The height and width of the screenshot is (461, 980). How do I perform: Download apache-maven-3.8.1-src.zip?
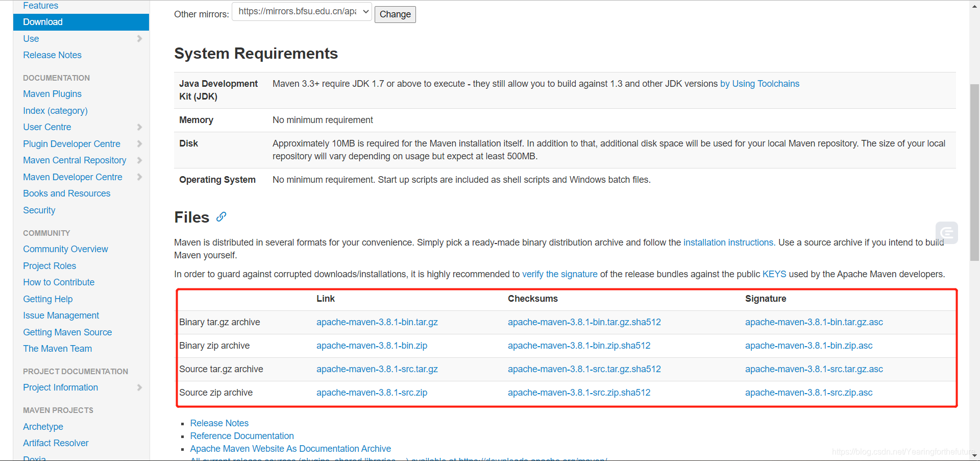[372, 393]
